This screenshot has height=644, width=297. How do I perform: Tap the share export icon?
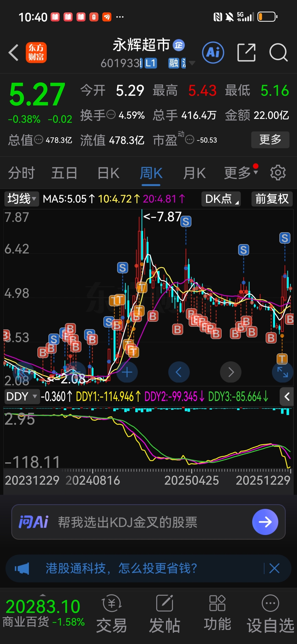[246, 53]
